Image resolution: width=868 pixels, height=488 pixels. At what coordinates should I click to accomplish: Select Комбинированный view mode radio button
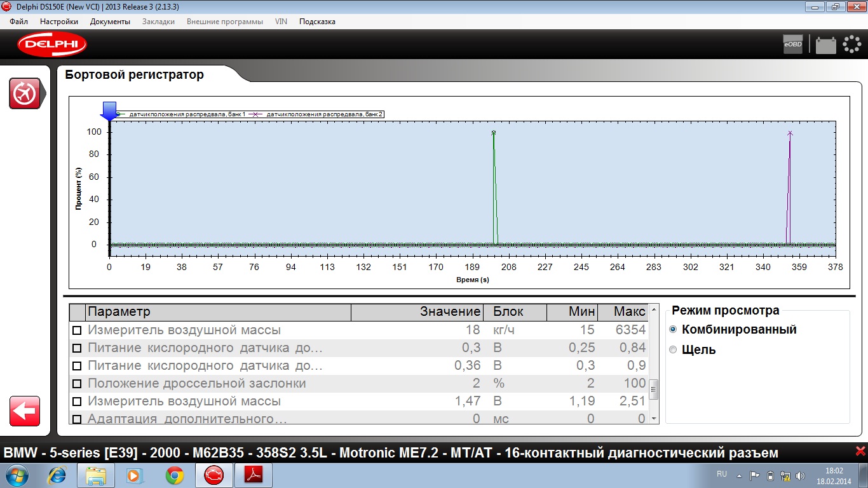pyautogui.click(x=673, y=329)
